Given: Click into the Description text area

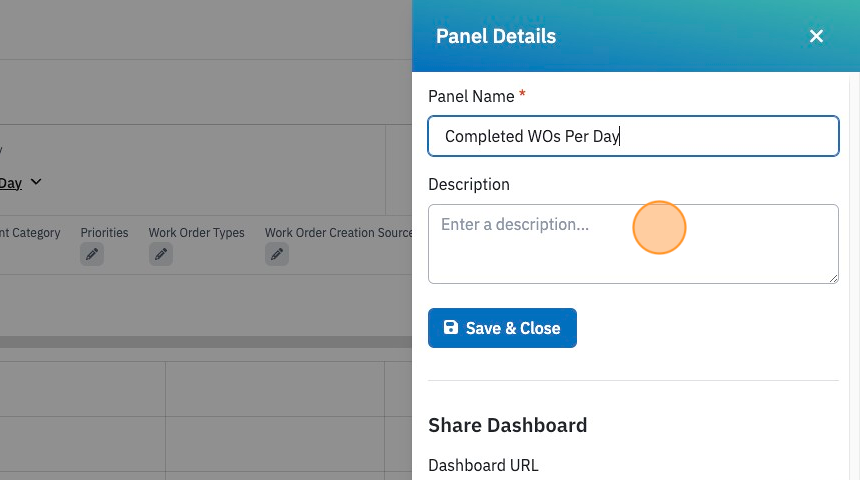Looking at the screenshot, I should [x=633, y=244].
